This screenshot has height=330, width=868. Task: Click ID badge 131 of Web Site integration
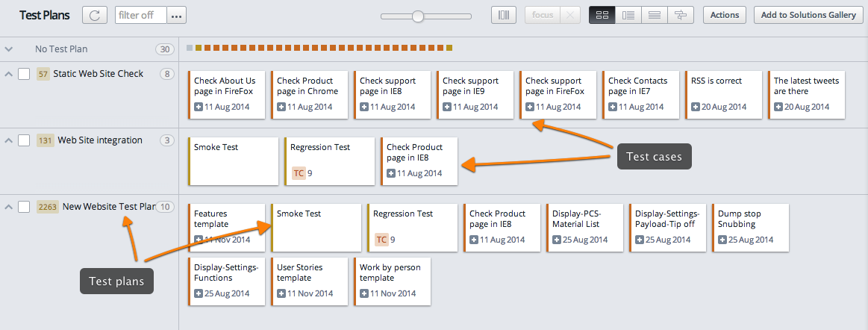click(46, 140)
